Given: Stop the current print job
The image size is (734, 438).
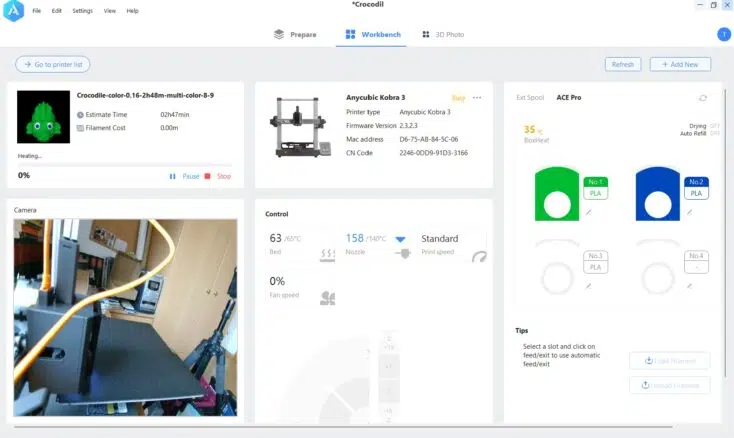Looking at the screenshot, I should (218, 176).
